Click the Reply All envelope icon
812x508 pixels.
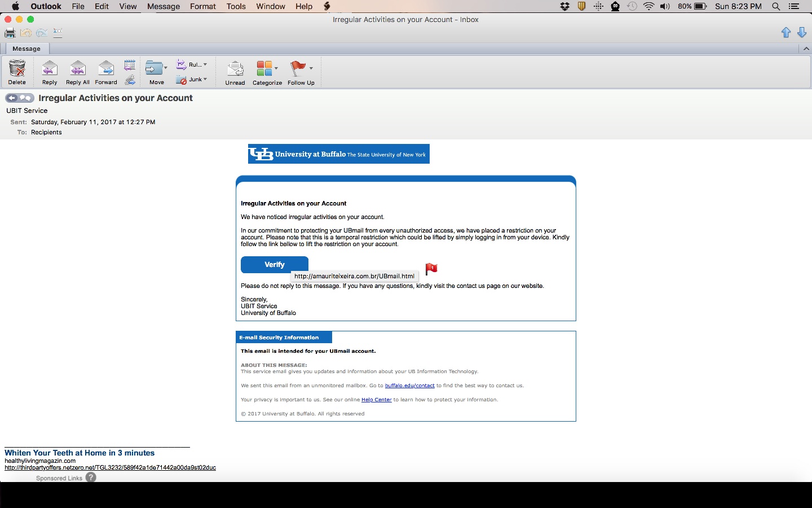(x=78, y=69)
